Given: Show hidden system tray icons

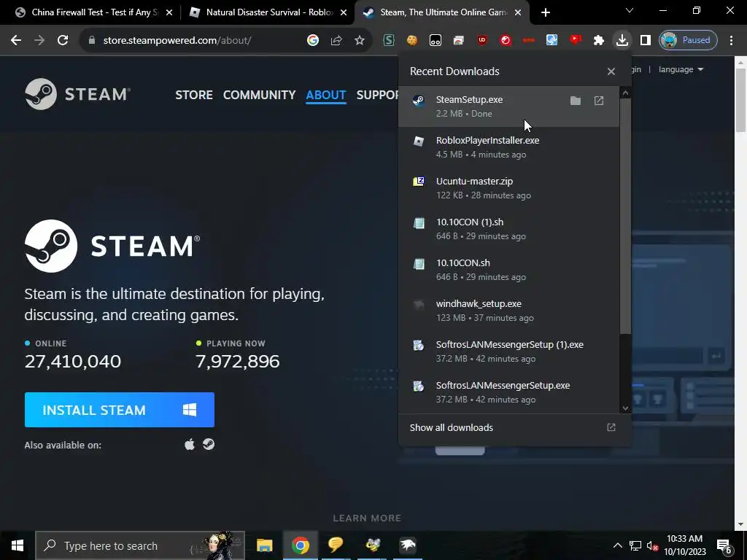Looking at the screenshot, I should 617,545.
